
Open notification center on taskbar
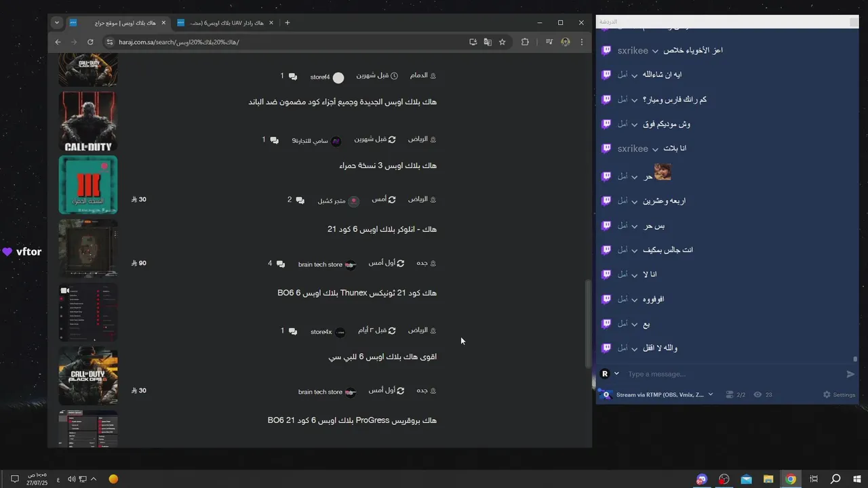[14, 479]
